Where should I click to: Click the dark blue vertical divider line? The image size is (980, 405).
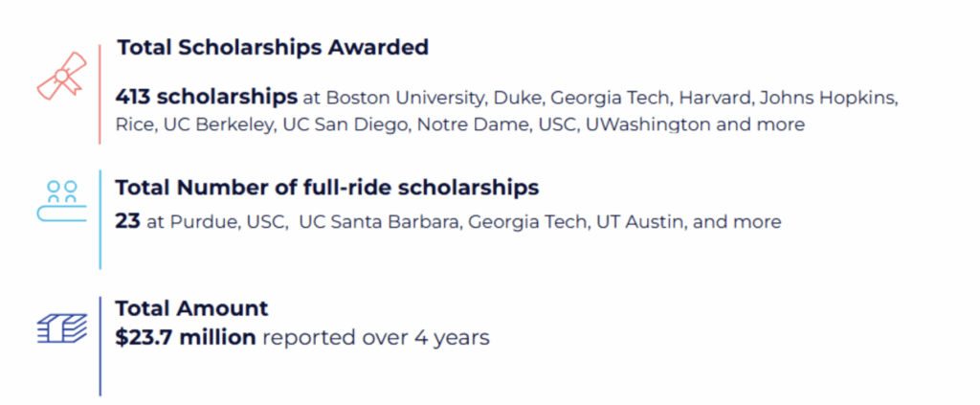click(x=100, y=347)
